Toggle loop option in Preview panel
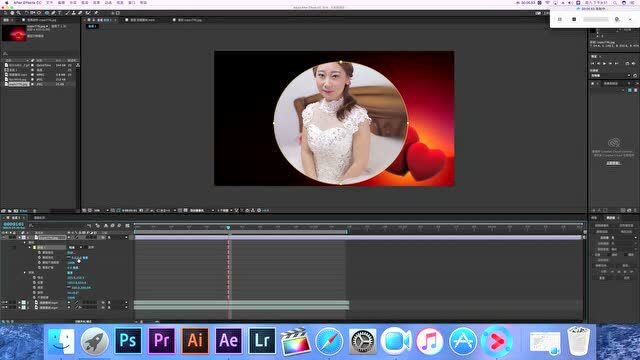 click(627, 64)
